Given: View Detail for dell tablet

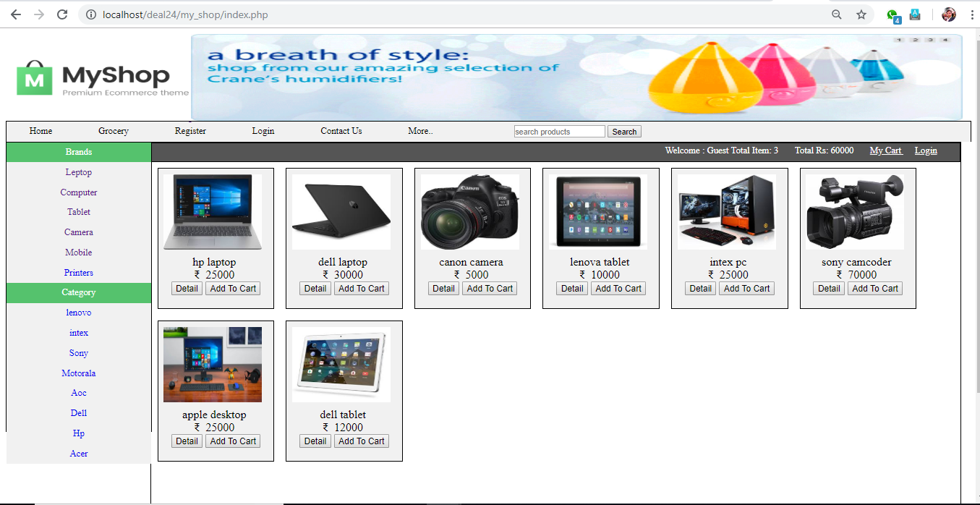Looking at the screenshot, I should [x=315, y=441].
